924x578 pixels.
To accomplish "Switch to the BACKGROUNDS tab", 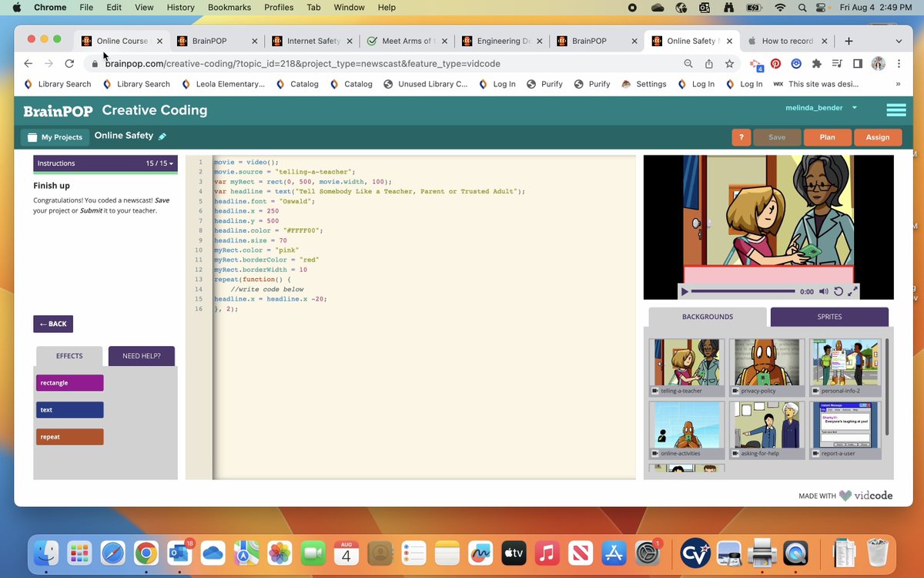I will (x=708, y=317).
